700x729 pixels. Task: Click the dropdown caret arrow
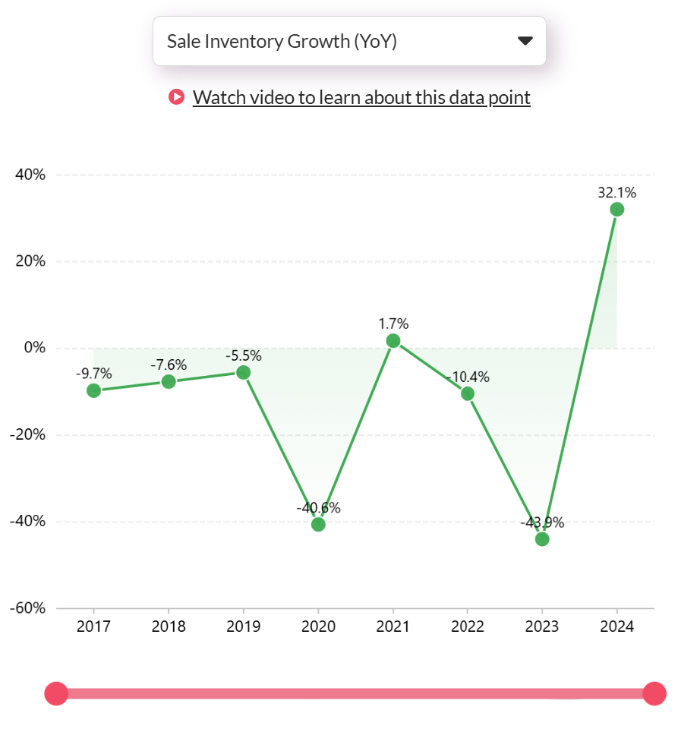525,41
